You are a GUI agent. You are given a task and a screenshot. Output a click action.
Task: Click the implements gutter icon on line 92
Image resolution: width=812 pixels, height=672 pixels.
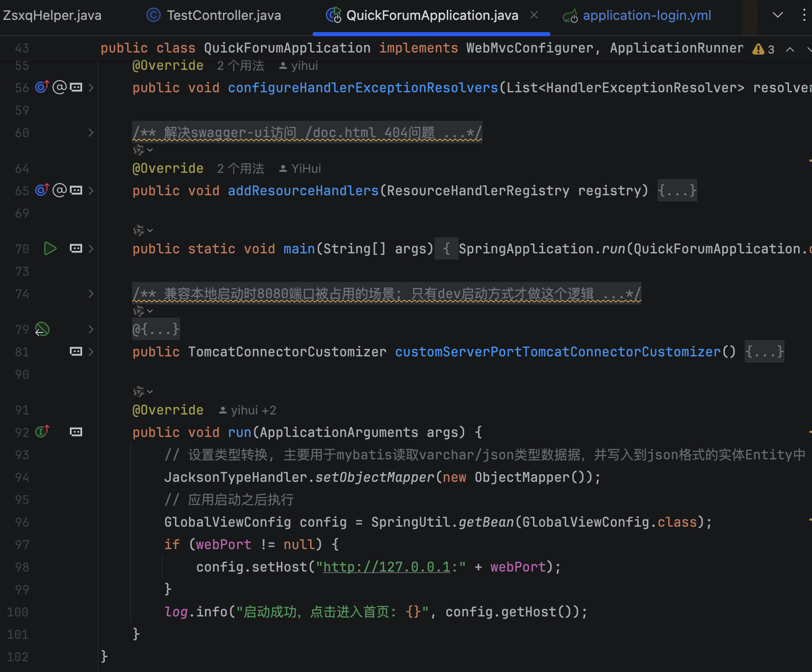tap(42, 432)
